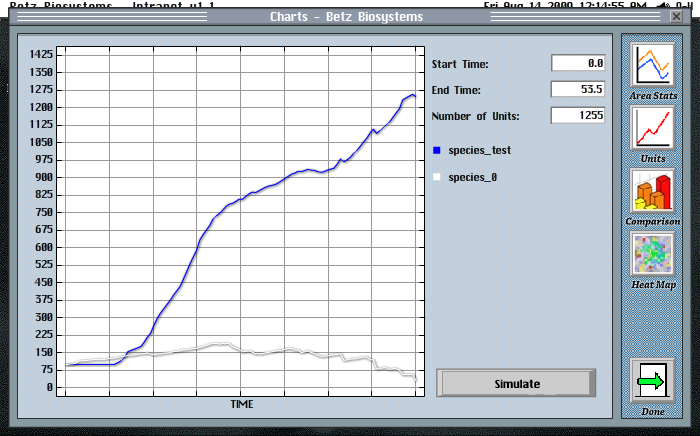Open the Comparison bar chart
700x436 pixels.
tap(653, 190)
